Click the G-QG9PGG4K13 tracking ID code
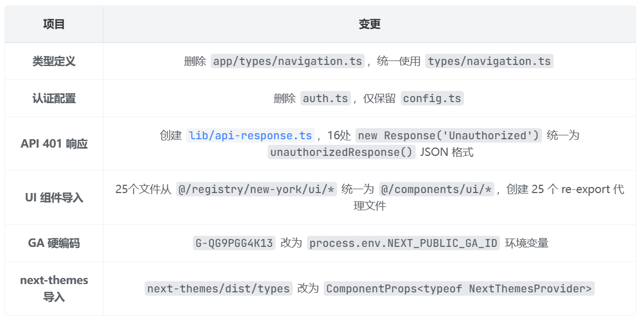Image resolution: width=644 pixels, height=319 pixels. pyautogui.click(x=234, y=243)
